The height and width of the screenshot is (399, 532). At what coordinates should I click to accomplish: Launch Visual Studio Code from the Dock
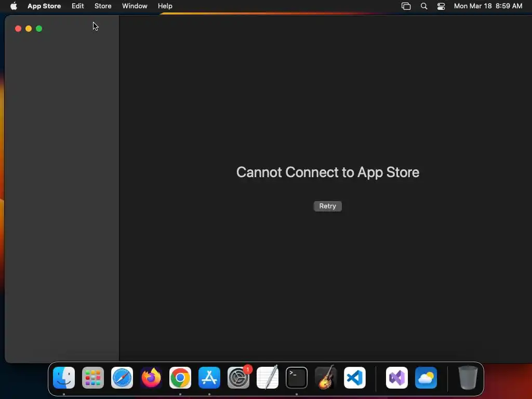(355, 378)
